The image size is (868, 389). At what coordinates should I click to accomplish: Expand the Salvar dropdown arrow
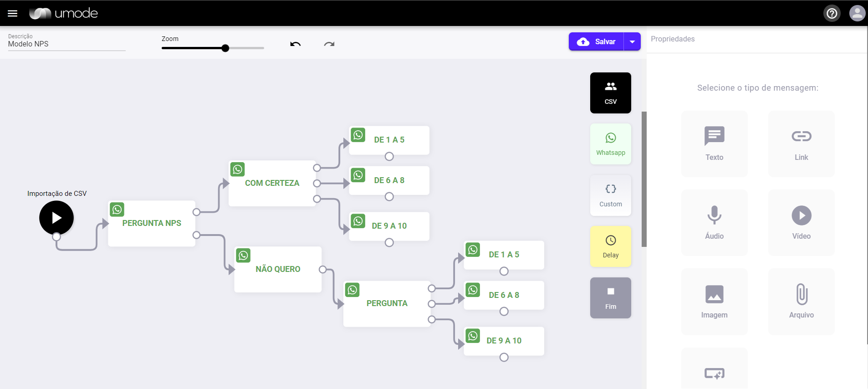[x=632, y=41]
